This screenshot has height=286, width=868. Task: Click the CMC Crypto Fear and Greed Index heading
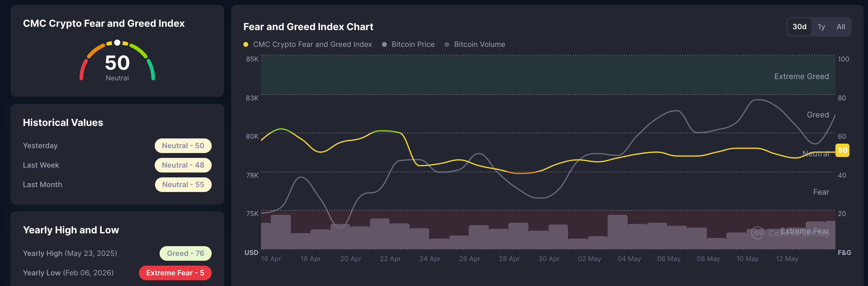coord(104,23)
